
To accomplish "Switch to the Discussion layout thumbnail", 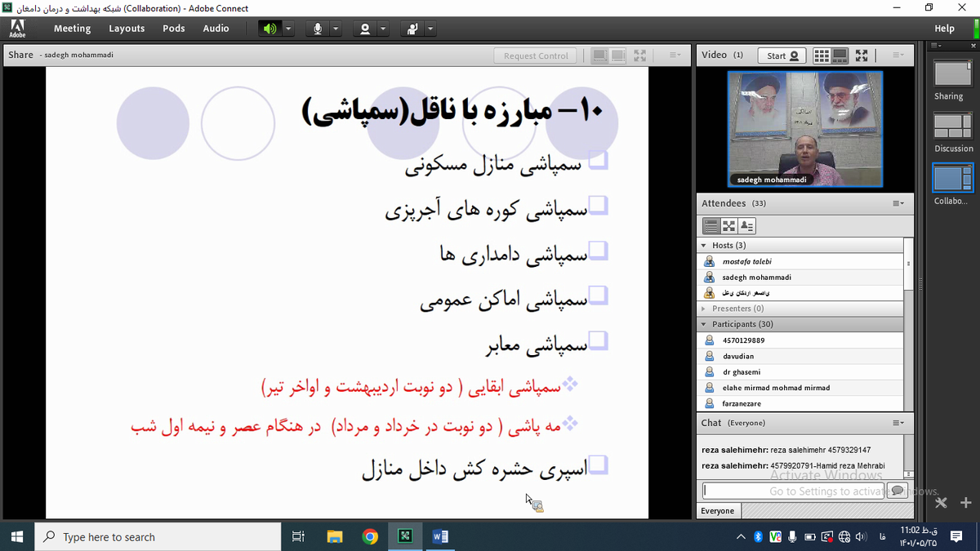I will pos(952,127).
